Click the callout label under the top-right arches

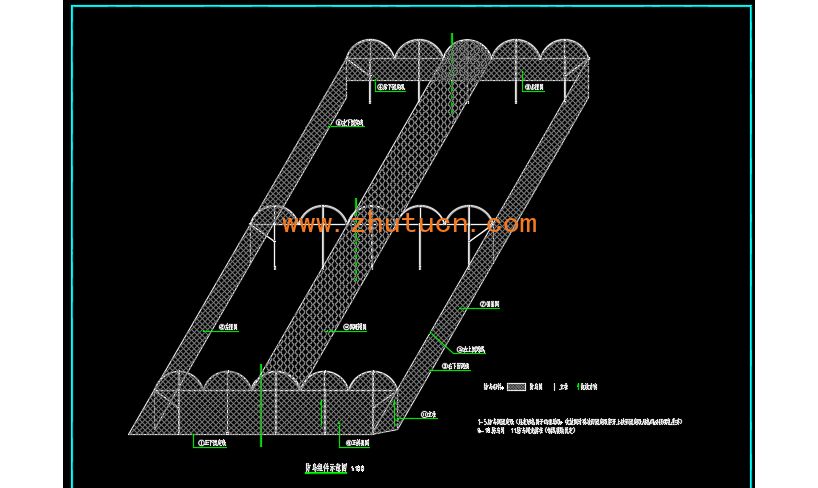coord(534,87)
